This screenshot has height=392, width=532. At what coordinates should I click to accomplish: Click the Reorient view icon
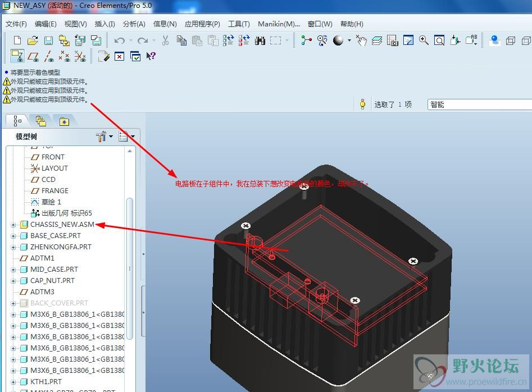455,40
